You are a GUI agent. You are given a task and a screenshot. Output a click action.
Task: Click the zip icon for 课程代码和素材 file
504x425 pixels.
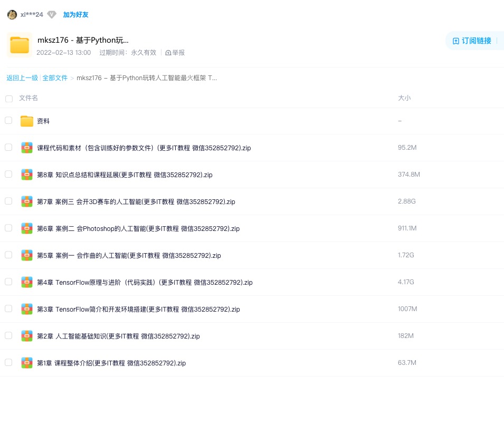click(27, 148)
